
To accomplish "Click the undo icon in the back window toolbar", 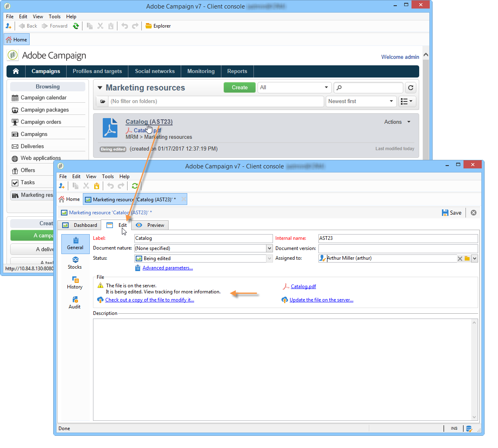I will click(x=125, y=26).
